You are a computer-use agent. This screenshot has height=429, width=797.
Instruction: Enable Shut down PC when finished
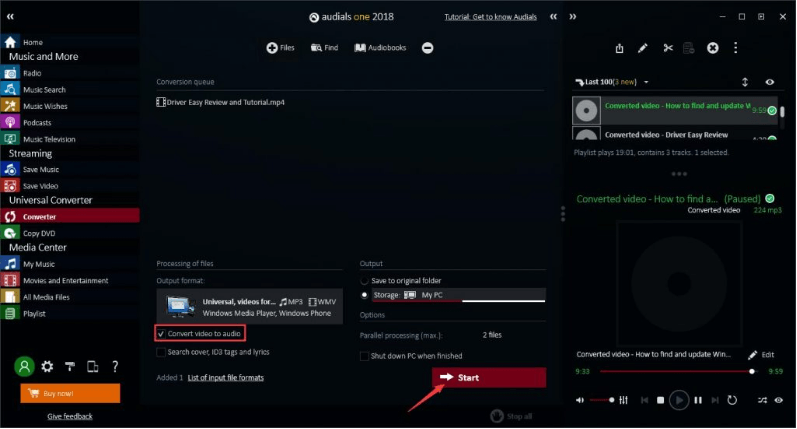pyautogui.click(x=364, y=356)
